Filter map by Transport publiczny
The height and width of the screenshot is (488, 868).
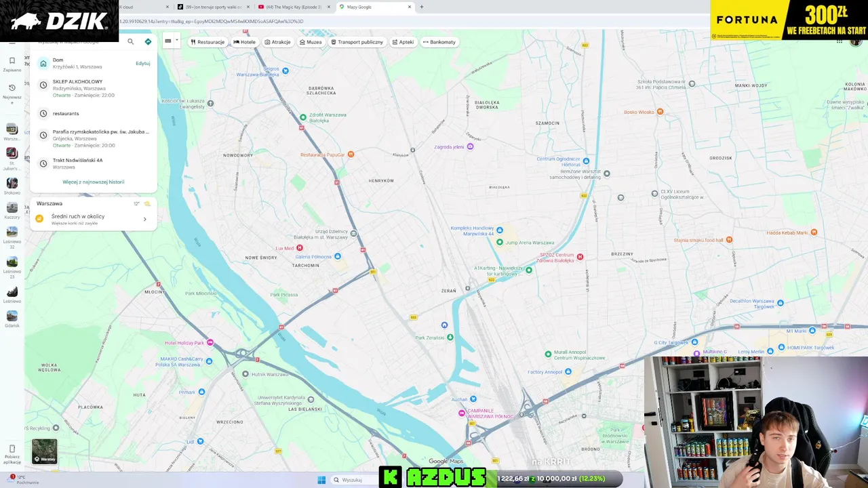(x=357, y=42)
